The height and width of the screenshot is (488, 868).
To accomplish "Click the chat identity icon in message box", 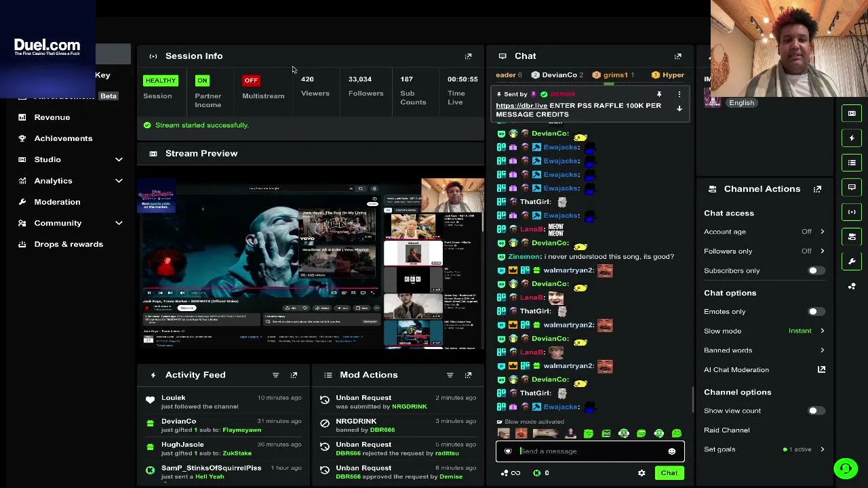I will click(508, 451).
